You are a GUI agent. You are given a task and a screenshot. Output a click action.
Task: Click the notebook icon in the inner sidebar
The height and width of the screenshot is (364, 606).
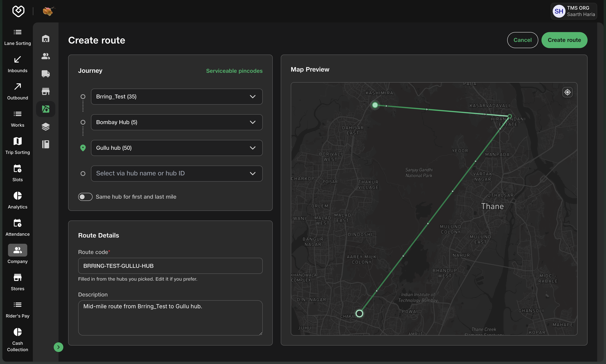tap(46, 144)
